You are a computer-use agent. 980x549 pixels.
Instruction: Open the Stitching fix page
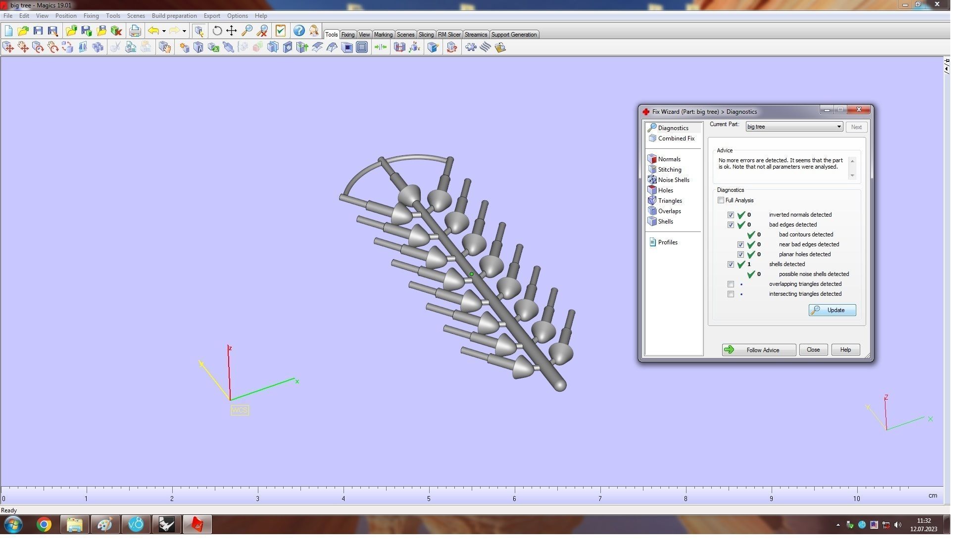669,170
